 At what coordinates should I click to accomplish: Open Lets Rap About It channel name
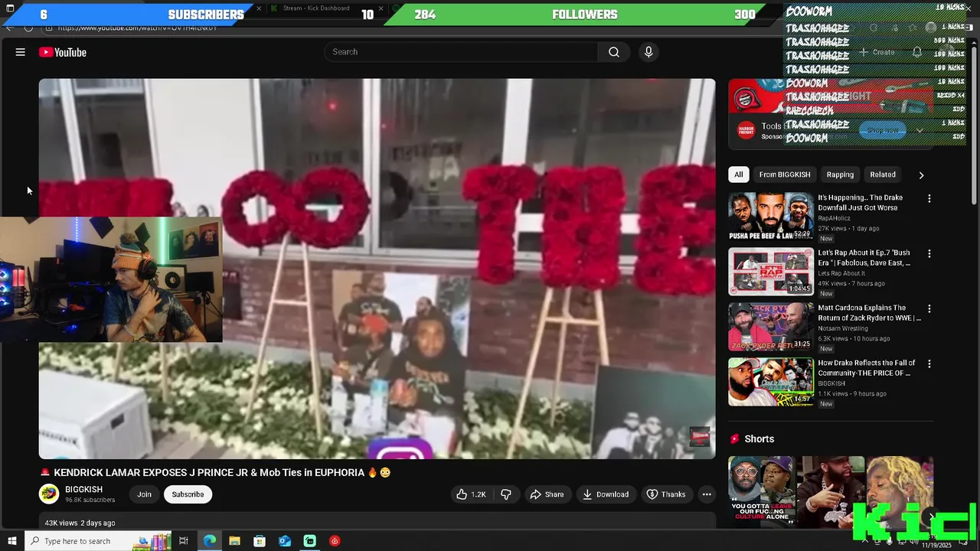841,273
